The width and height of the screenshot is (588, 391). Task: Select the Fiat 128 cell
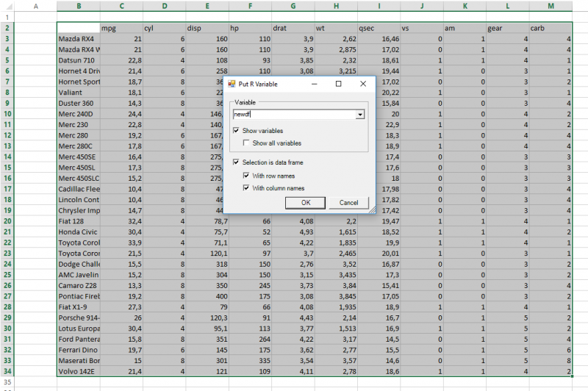[79, 221]
